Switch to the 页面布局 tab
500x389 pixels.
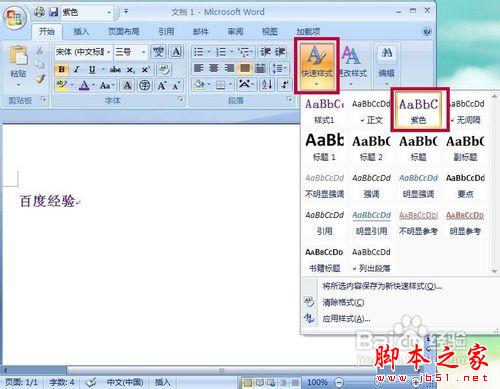pyautogui.click(x=123, y=32)
